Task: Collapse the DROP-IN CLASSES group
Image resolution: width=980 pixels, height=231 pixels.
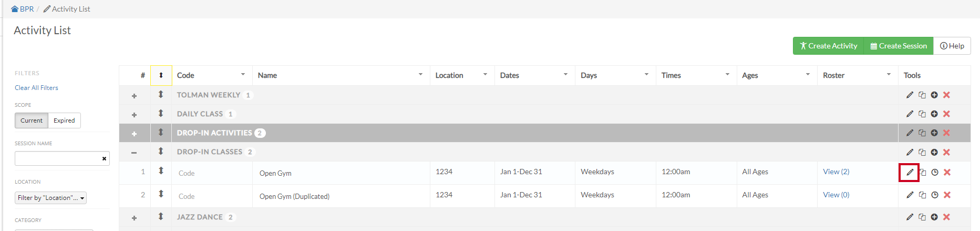Action: 134,153
